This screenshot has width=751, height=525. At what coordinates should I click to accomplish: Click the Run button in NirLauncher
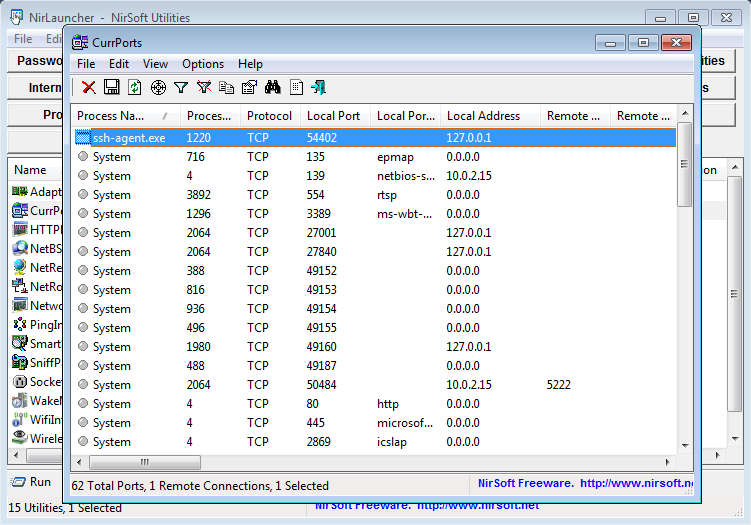(x=31, y=481)
